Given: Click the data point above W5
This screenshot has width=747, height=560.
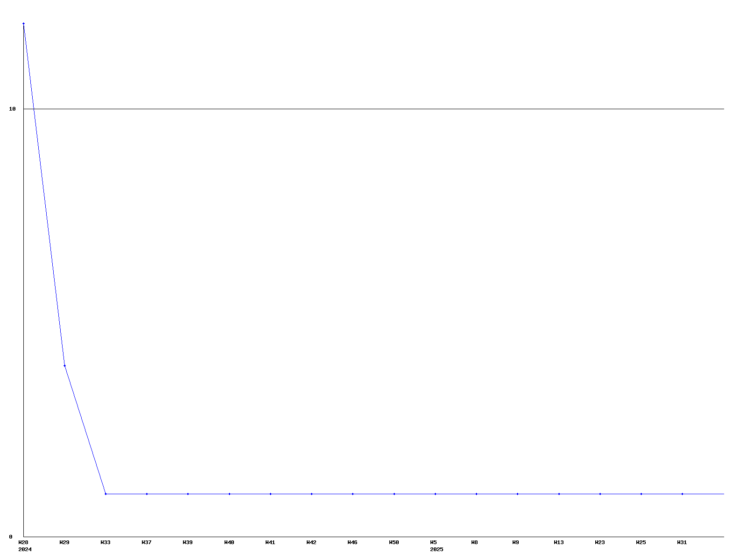Looking at the screenshot, I should point(435,494).
